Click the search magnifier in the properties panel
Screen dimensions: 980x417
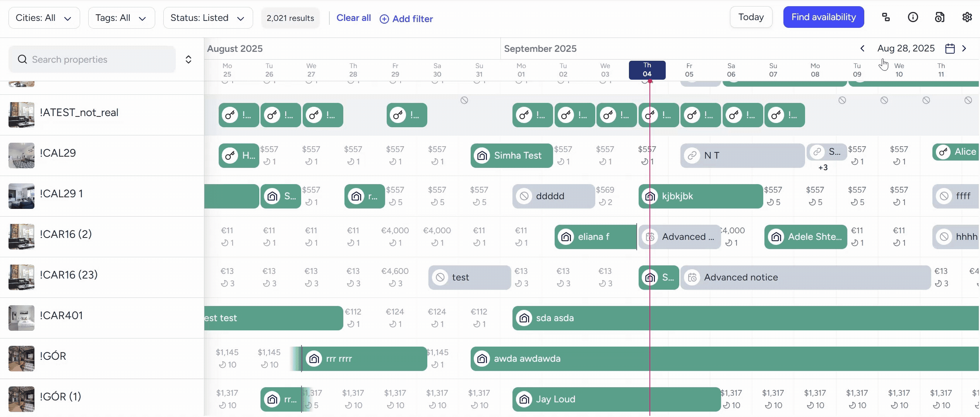(x=22, y=59)
